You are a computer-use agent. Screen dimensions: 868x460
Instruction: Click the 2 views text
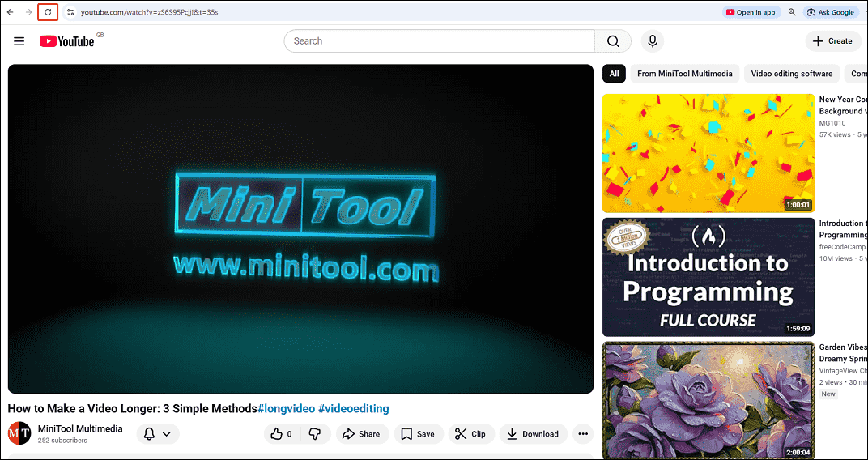coord(831,382)
